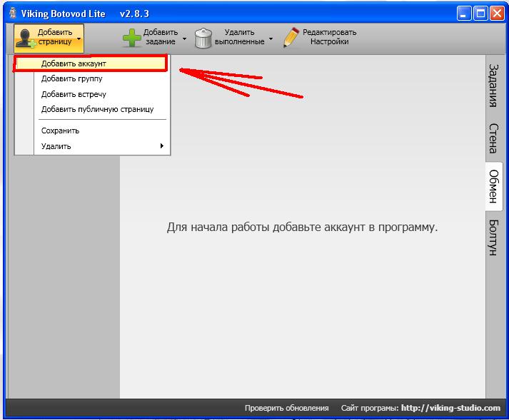
Task: Switch to the Стена side tab
Action: click(x=493, y=138)
